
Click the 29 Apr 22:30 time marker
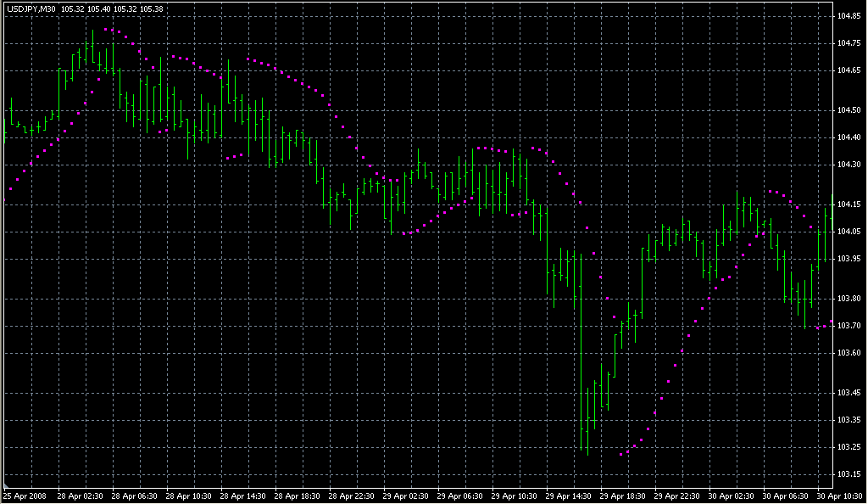coord(678,496)
